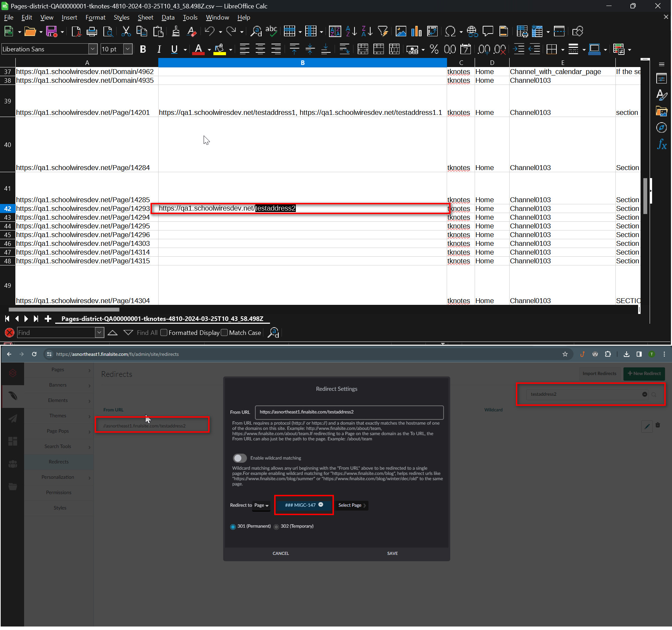672x630 pixels.
Task: Click the Import Redirects button
Action: tap(599, 373)
